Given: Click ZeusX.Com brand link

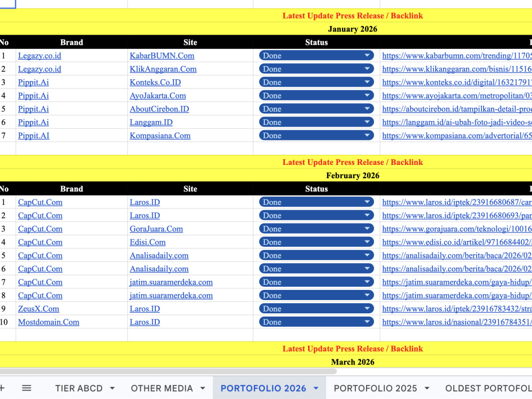Looking at the screenshot, I should coord(38,309).
